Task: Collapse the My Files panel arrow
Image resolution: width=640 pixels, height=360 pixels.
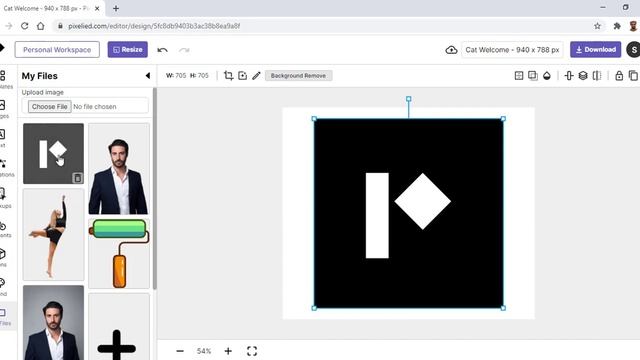Action: pos(148,76)
